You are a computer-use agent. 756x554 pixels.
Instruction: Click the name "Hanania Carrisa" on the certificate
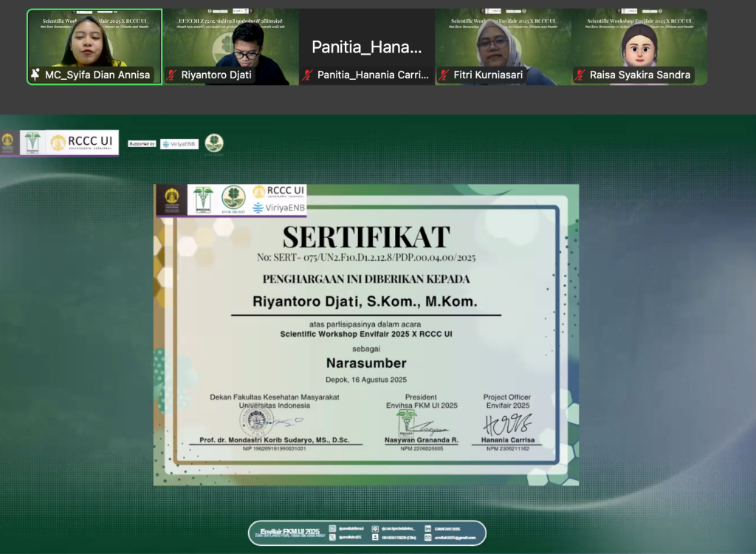508,440
